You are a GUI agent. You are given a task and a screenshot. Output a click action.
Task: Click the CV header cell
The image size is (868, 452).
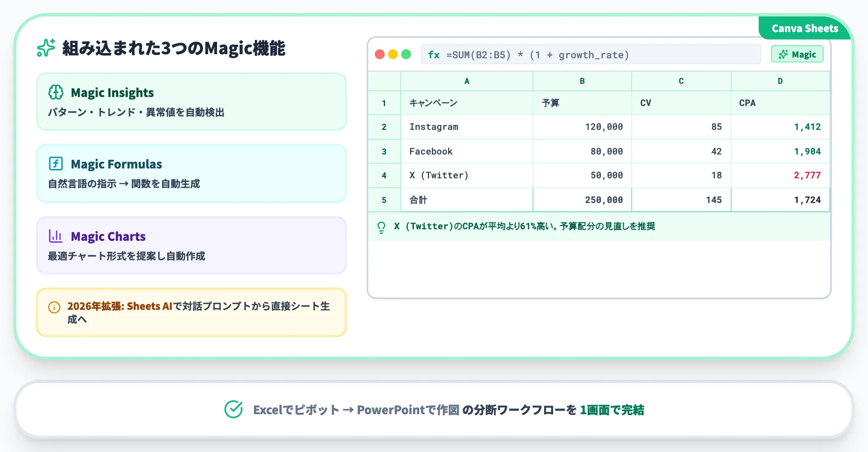(x=681, y=103)
